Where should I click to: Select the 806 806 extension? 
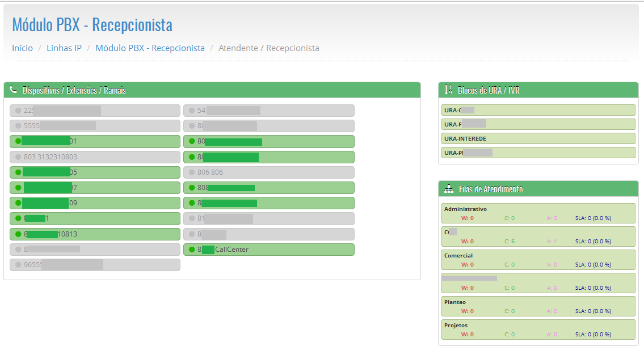tap(268, 172)
